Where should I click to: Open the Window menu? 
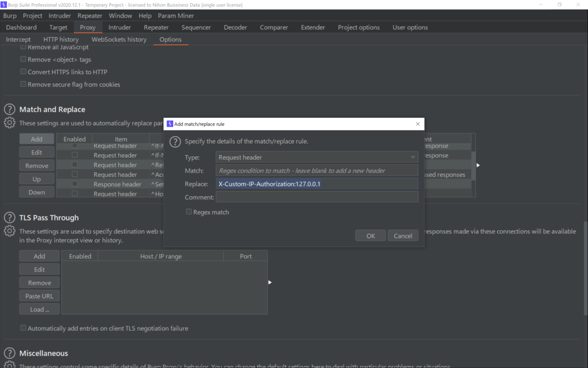coord(121,16)
